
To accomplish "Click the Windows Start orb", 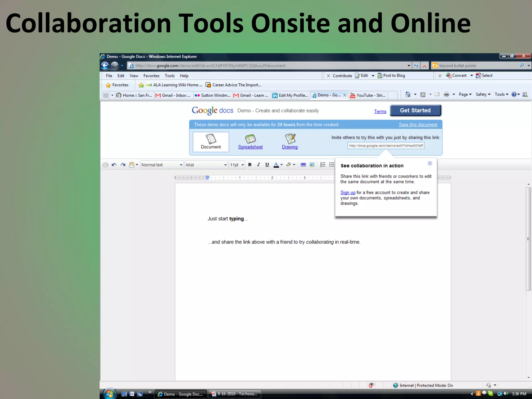I will click(x=110, y=394).
